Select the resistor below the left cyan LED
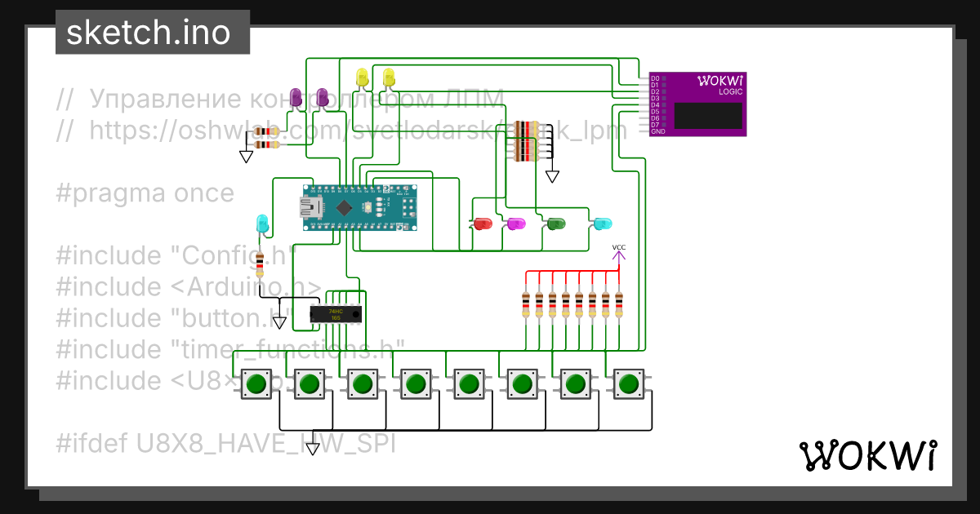 click(x=261, y=266)
